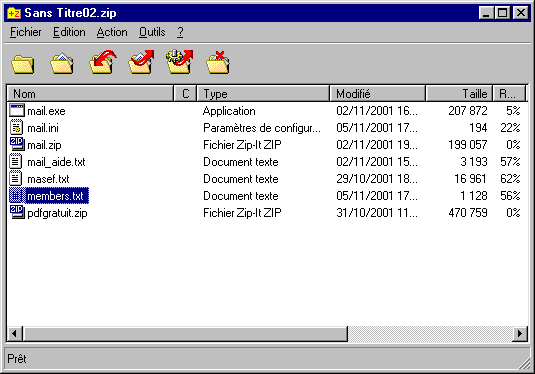Click the folder icon with plain red up-arrow
Screen dimensions: 535x374
pos(141,62)
